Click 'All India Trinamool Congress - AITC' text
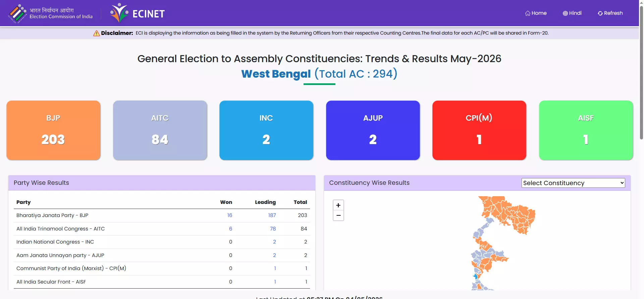The height and width of the screenshot is (299, 644). tap(60, 229)
